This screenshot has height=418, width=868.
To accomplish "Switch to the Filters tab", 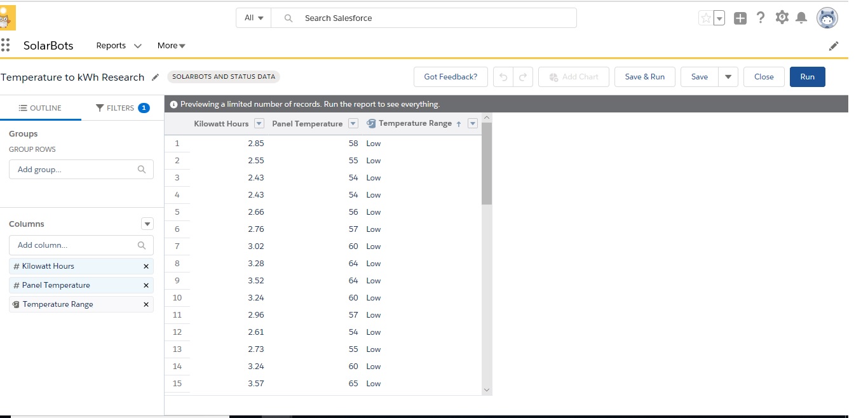I will (122, 108).
